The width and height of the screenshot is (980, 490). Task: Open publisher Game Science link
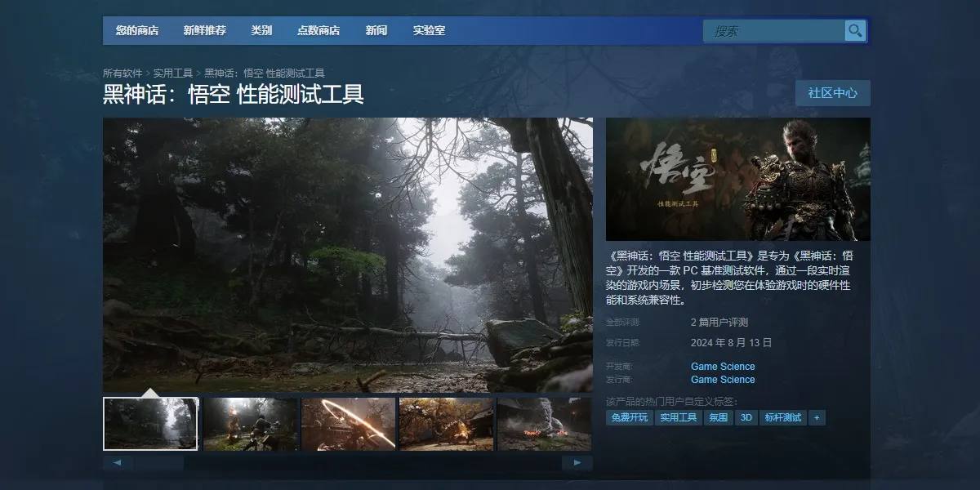[723, 380]
